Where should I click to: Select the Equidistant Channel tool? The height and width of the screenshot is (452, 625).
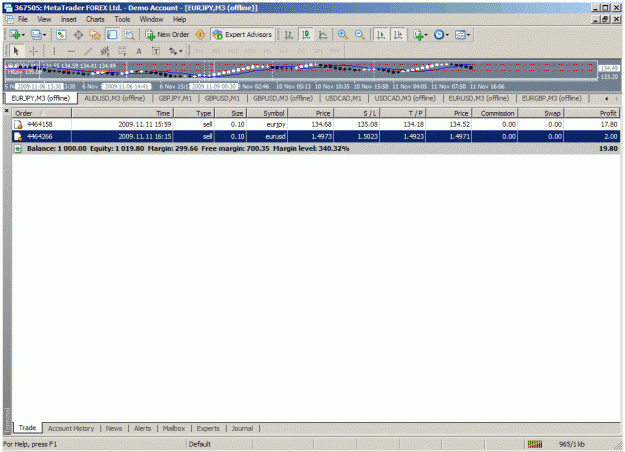pos(105,51)
